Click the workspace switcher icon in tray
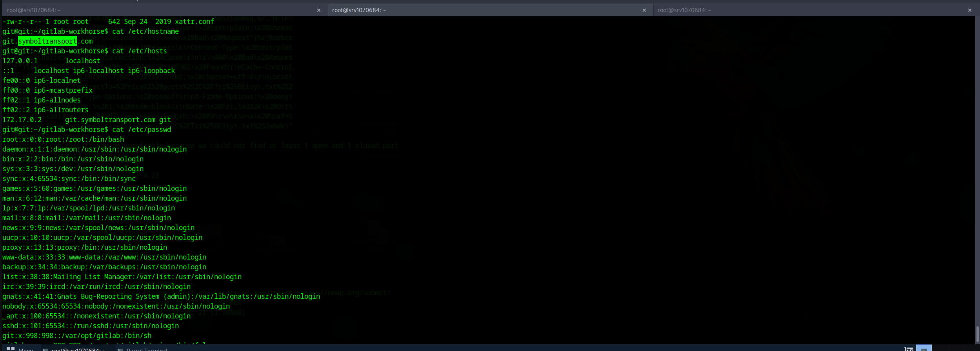This screenshot has width=980, height=351. pyautogui.click(x=909, y=349)
